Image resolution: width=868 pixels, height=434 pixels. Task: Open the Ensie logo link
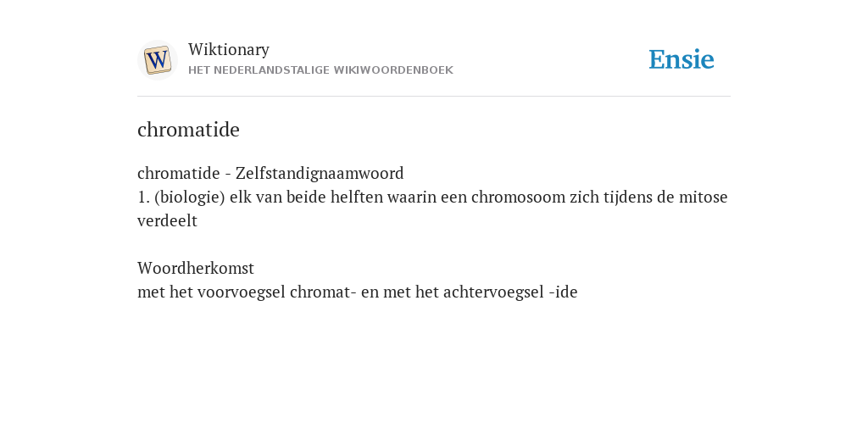682,59
